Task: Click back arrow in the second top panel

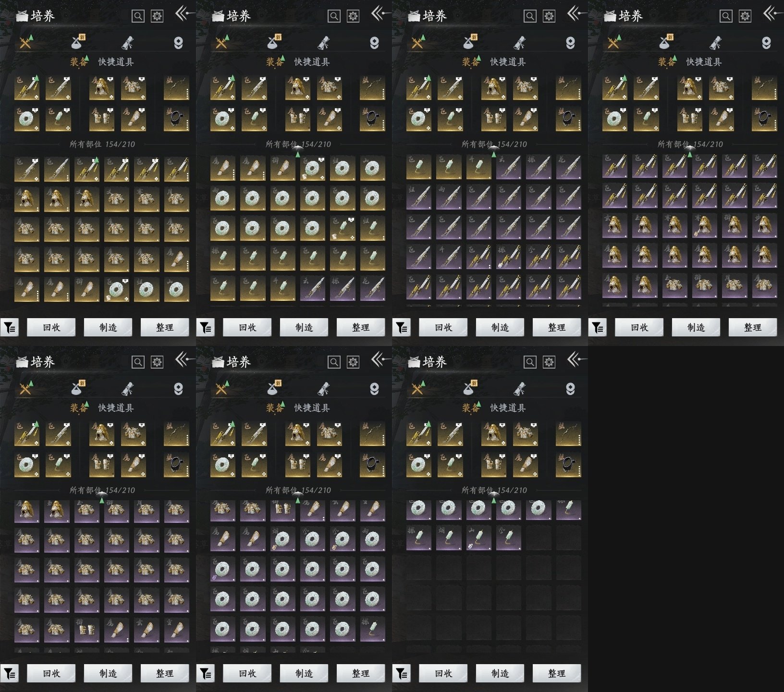Action: [380, 13]
